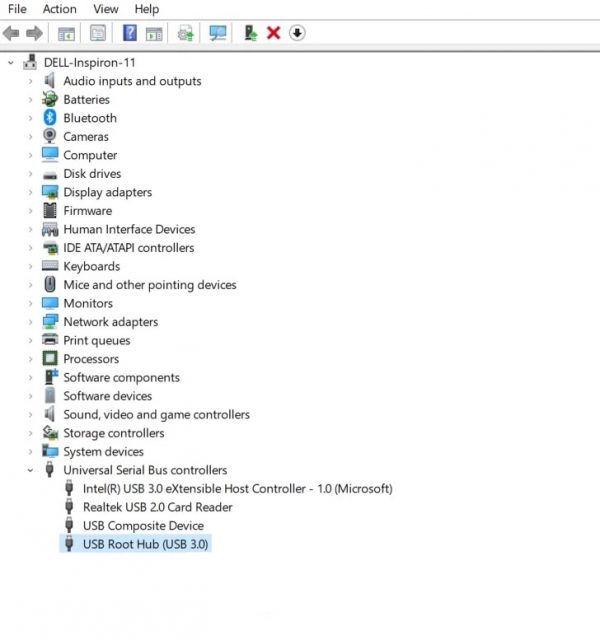
Task: Expand the Network adapters node
Action: (x=31, y=322)
